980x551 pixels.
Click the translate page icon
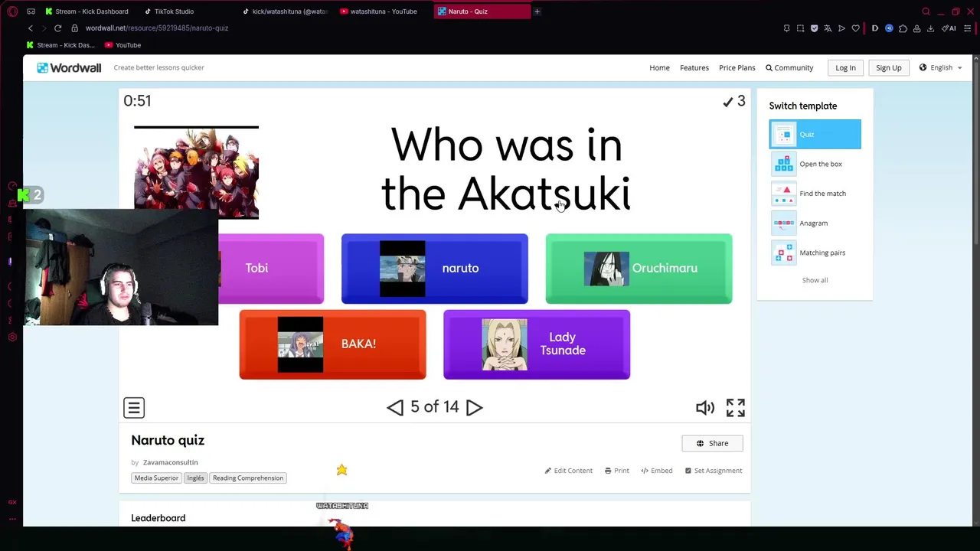[x=828, y=28]
